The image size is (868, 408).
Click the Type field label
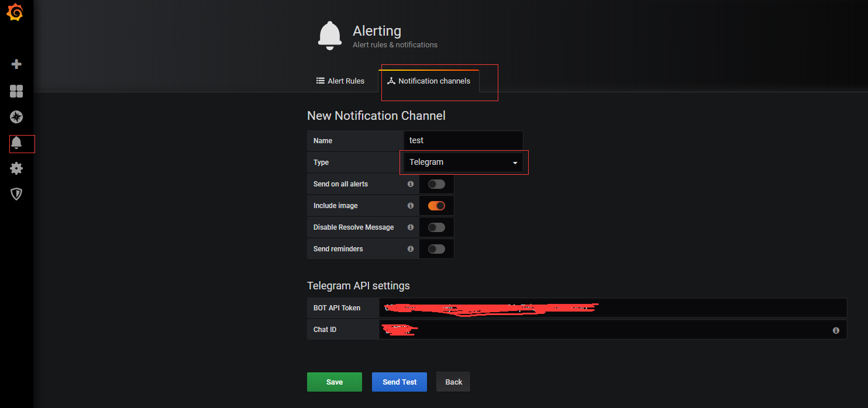(321, 162)
